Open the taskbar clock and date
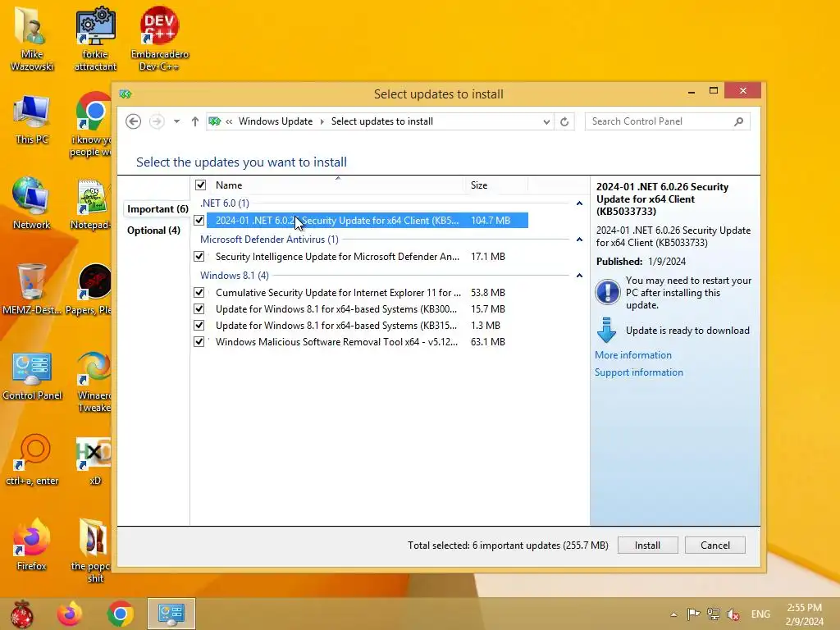The image size is (840, 630). 804,614
